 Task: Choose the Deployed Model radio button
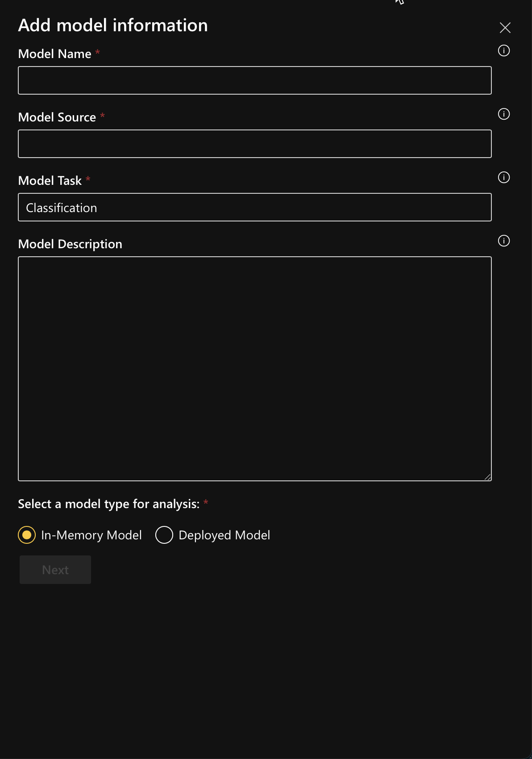click(164, 535)
